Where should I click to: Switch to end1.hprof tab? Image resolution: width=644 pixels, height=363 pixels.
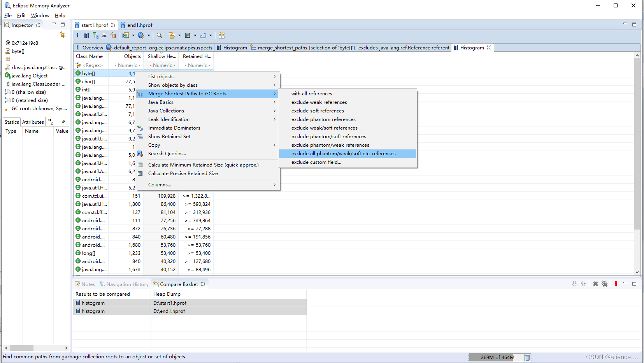click(136, 25)
